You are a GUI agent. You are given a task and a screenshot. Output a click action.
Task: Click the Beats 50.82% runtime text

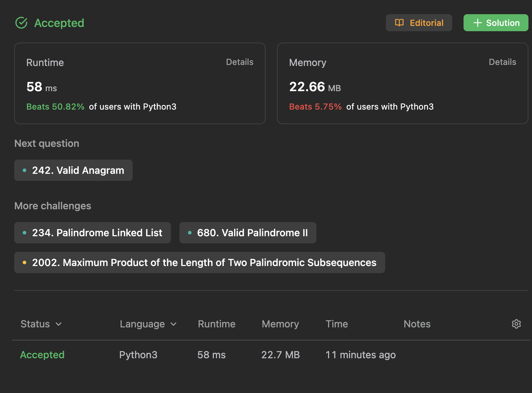click(x=55, y=107)
